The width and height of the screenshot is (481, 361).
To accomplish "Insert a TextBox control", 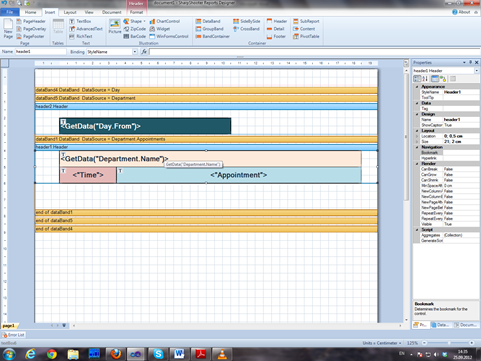I will (x=80, y=21).
